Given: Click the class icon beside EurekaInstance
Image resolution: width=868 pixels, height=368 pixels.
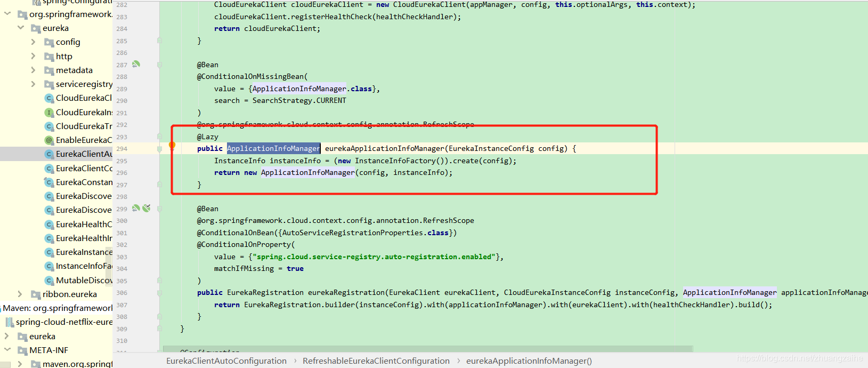Looking at the screenshot, I should point(49,252).
